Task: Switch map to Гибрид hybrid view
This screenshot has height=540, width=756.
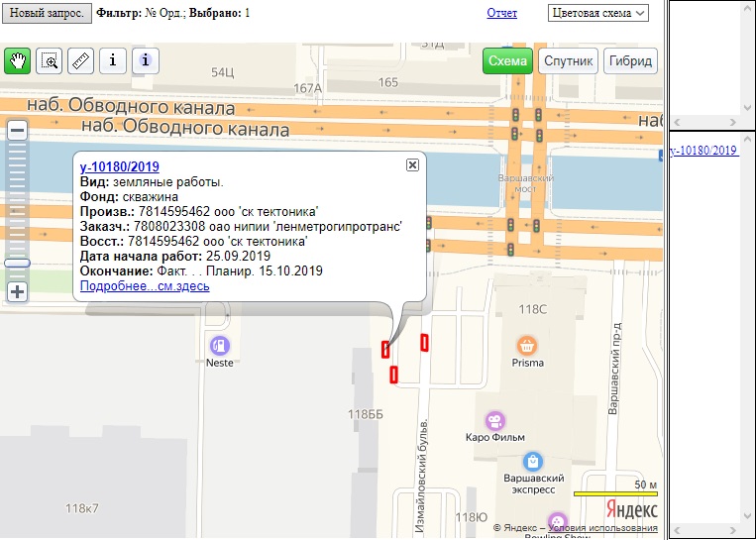Action: pos(630,61)
